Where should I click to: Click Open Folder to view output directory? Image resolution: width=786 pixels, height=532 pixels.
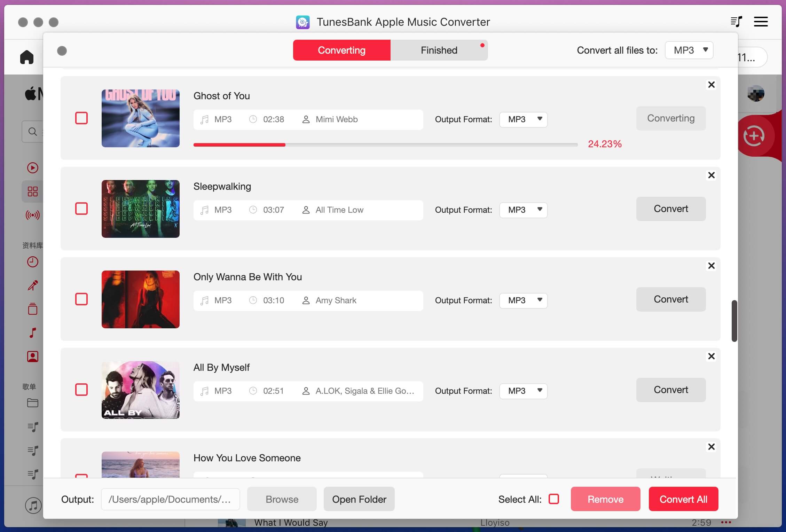point(359,499)
